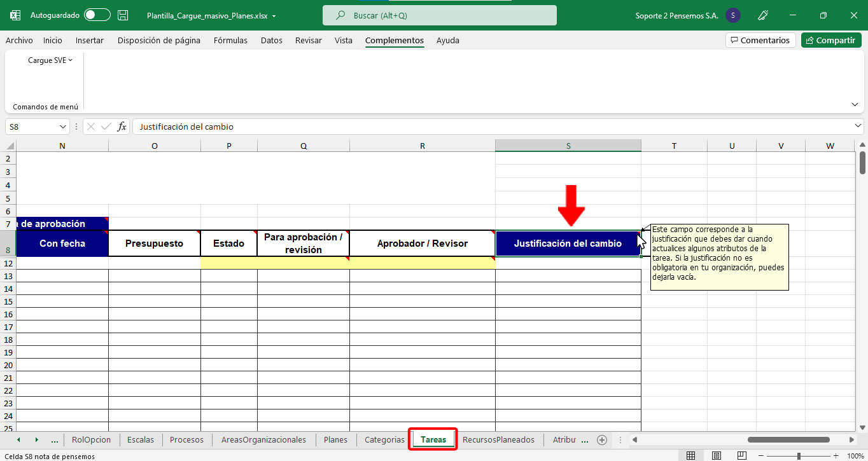The width and height of the screenshot is (868, 461).
Task: Switch to the RolOpcion sheet tab
Action: pyautogui.click(x=91, y=439)
